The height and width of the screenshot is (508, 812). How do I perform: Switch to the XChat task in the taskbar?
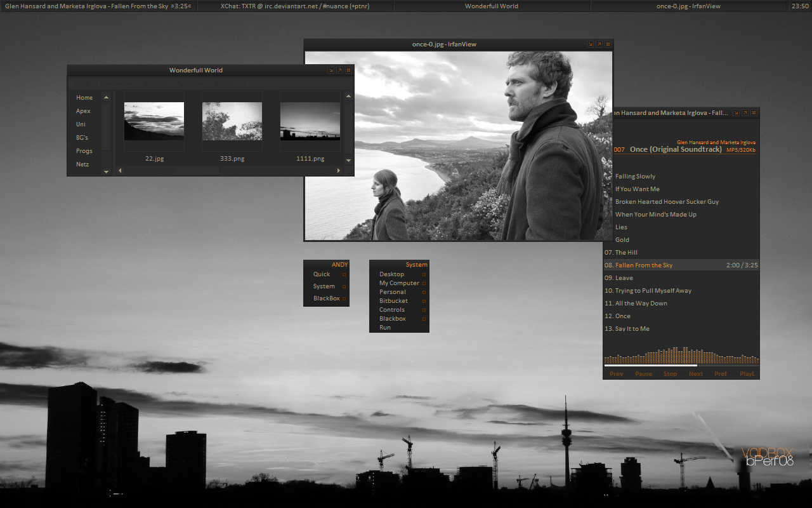[295, 6]
